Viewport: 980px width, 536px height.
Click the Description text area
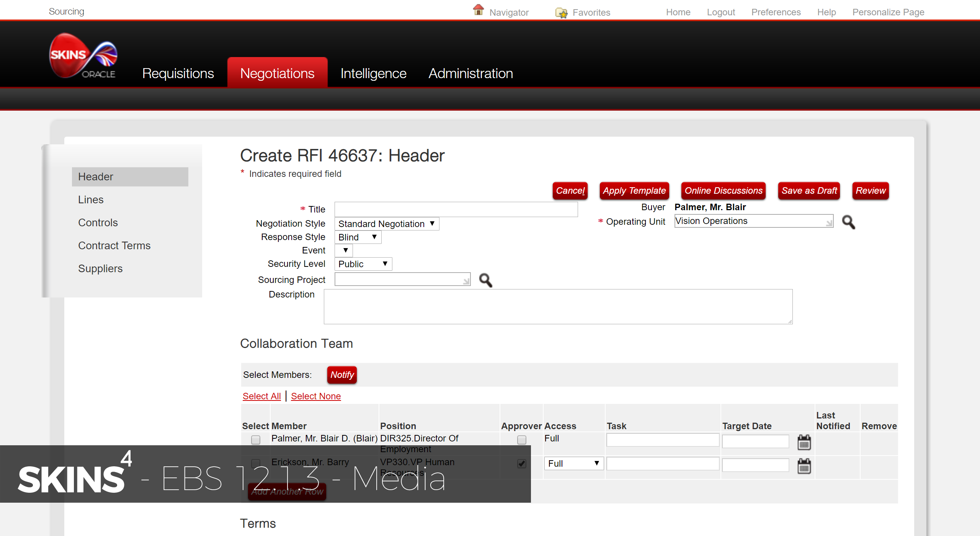click(558, 307)
